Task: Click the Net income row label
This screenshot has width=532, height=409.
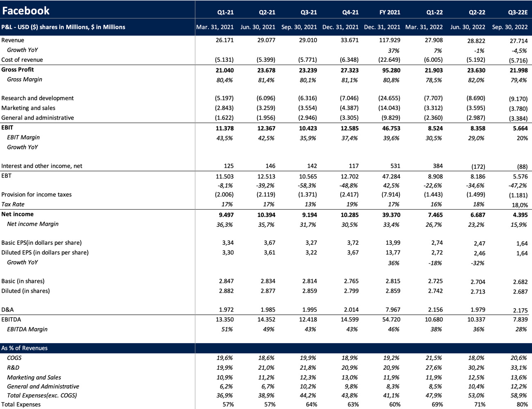Action: click(18, 215)
